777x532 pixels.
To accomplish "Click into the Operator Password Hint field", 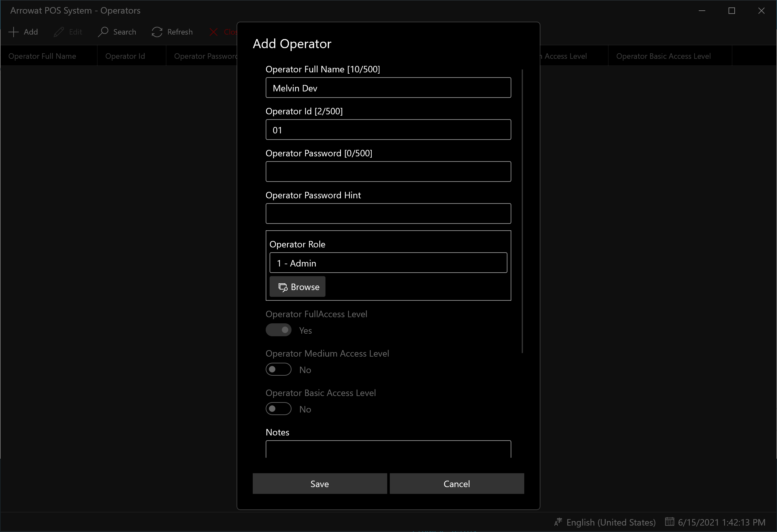I will 388,214.
